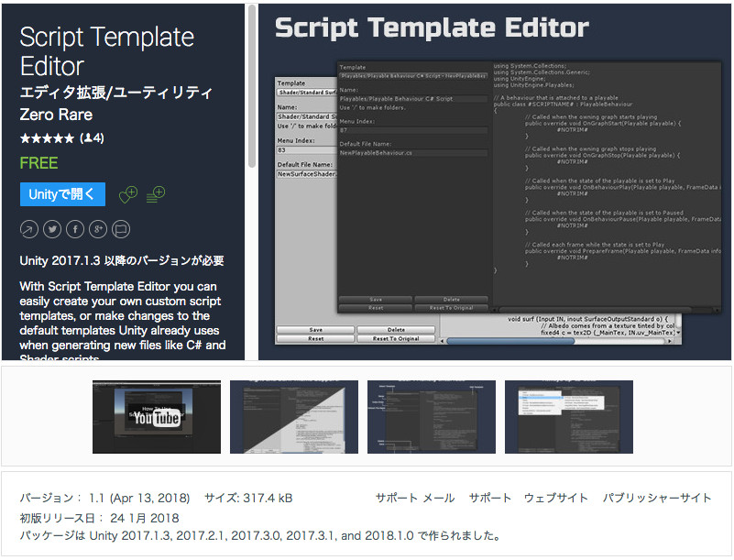
Task: Select the fourth dropdown-menu screenshot thumbnail
Action: coord(569,417)
